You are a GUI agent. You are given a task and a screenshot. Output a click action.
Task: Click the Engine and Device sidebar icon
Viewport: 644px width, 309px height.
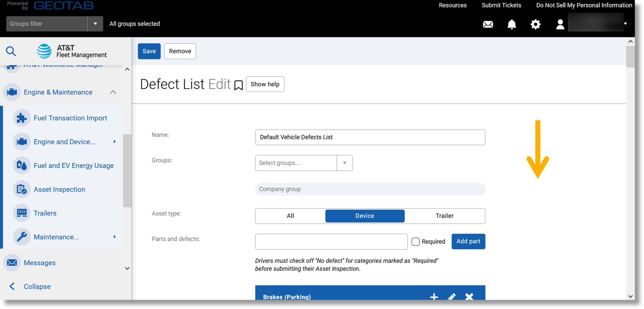pos(22,142)
